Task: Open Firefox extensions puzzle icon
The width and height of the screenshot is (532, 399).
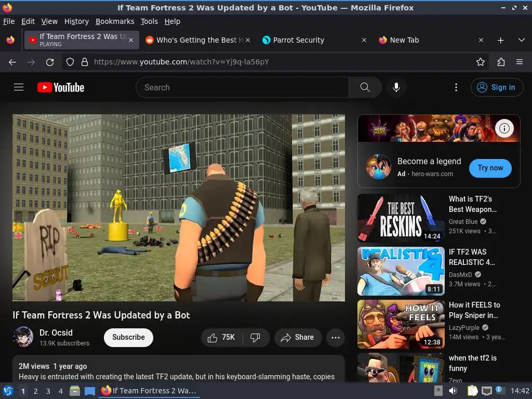Action: pyautogui.click(x=501, y=62)
